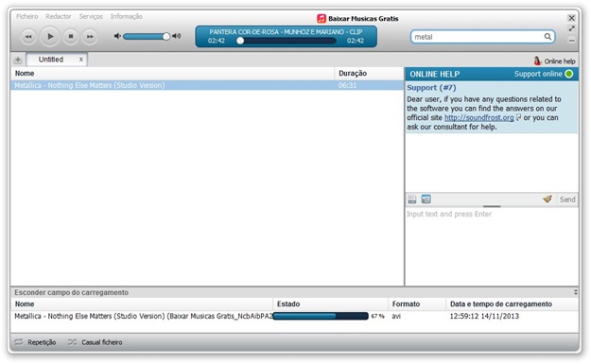The width and height of the screenshot is (591, 364).
Task: Focus the search field containing 'metal'
Action: click(482, 37)
